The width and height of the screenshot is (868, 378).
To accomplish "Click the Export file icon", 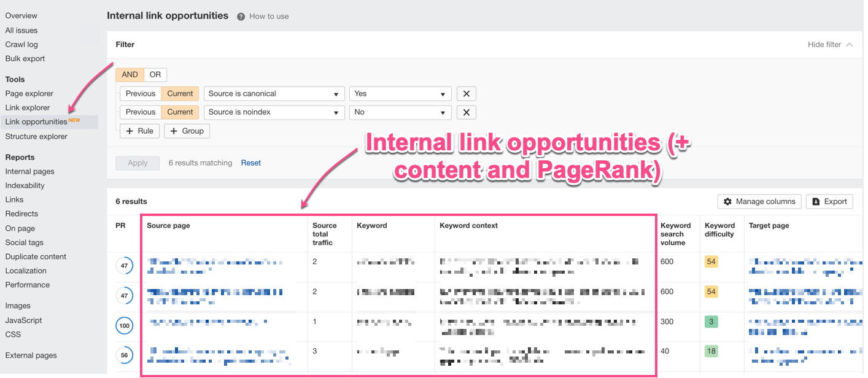I will pos(816,201).
